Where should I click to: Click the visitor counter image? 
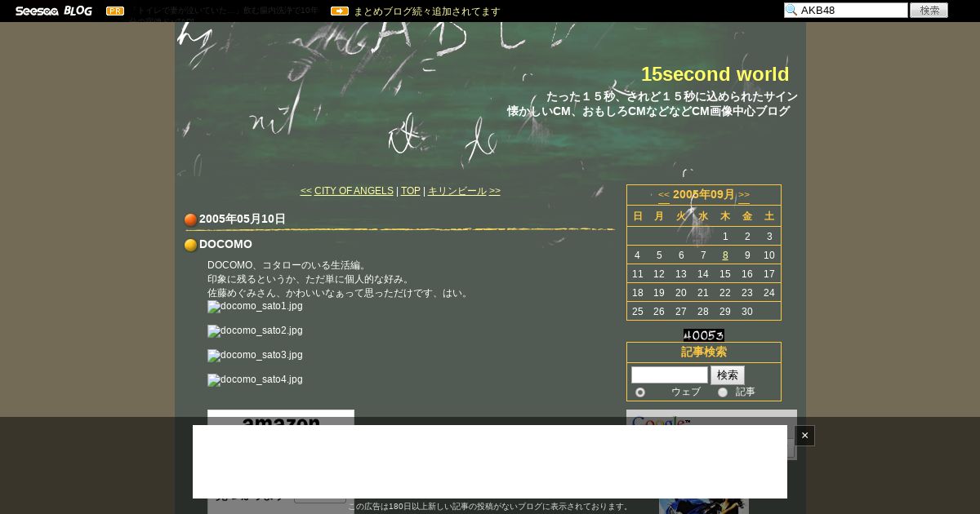pyautogui.click(x=704, y=335)
